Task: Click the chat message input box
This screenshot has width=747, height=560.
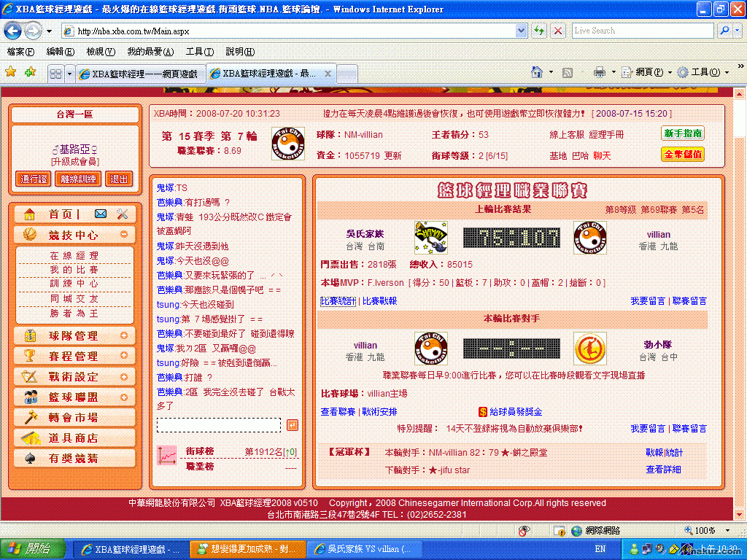Action: point(219,425)
